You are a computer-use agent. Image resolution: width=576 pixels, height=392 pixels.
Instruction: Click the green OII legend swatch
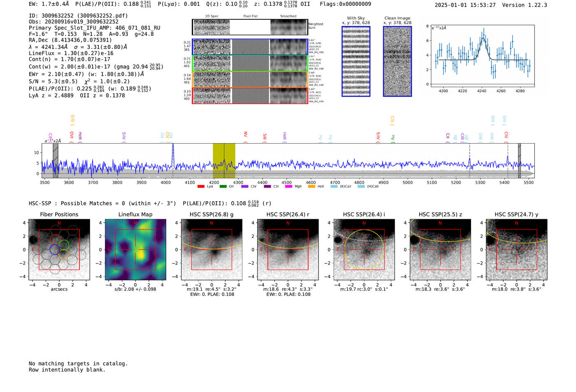pyautogui.click(x=223, y=186)
